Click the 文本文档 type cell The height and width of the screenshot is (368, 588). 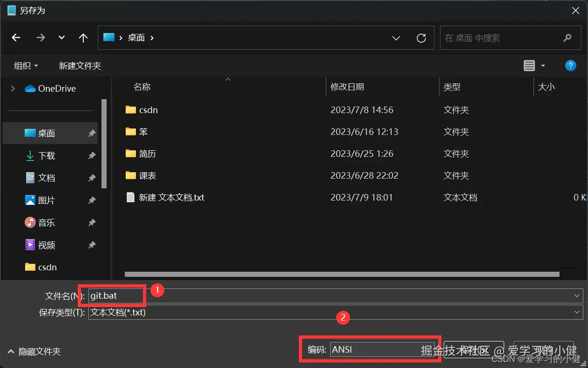[460, 197]
